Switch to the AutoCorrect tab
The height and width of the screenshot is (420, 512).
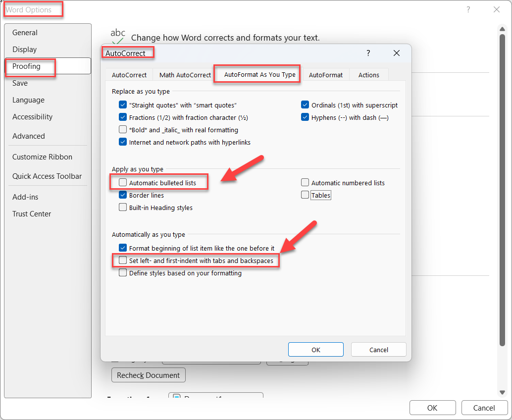[129, 75]
